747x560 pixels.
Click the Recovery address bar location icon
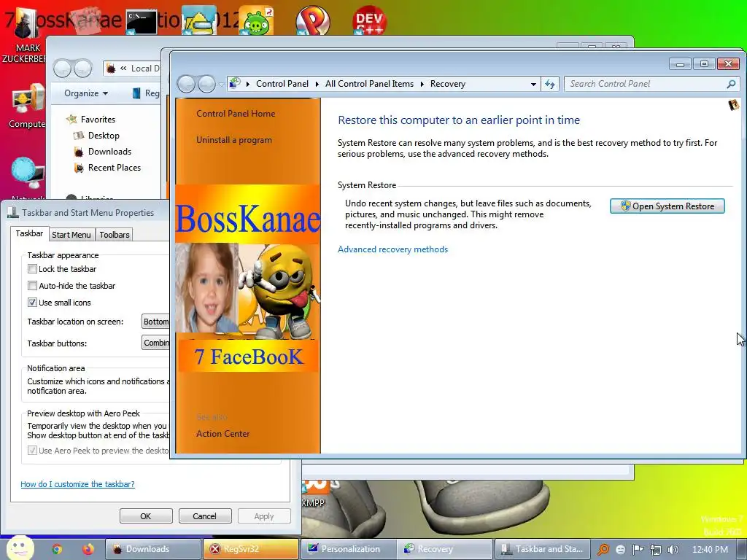coord(234,84)
